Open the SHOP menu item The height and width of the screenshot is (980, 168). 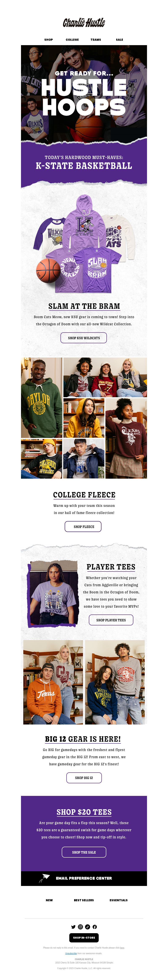[48, 39]
